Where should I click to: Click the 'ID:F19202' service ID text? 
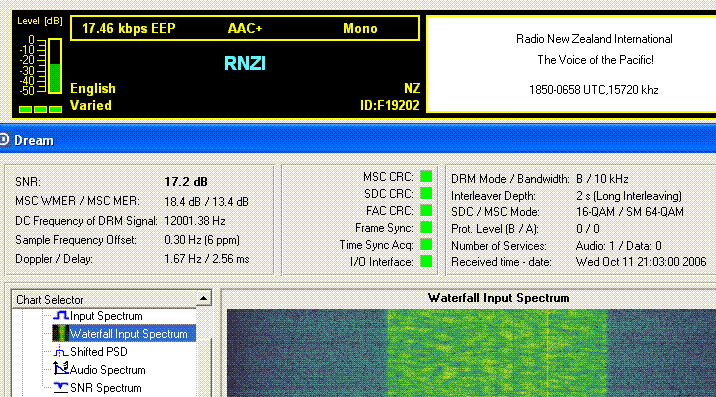pos(390,106)
